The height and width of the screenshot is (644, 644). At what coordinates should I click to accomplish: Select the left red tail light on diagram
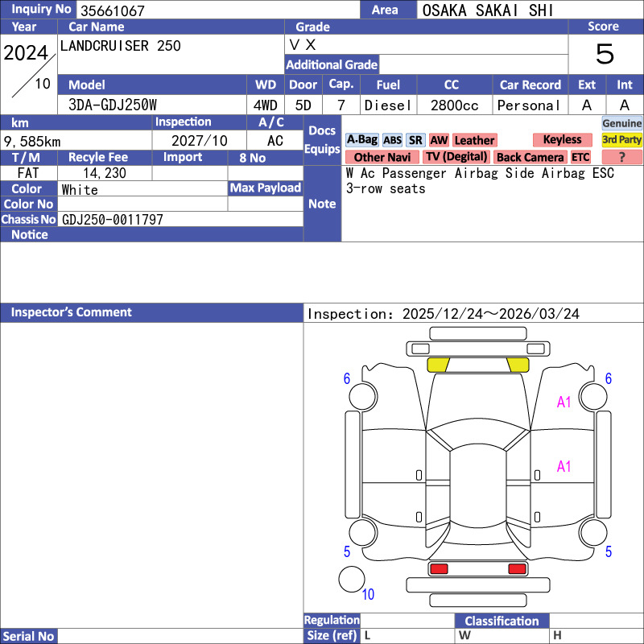[439, 569]
